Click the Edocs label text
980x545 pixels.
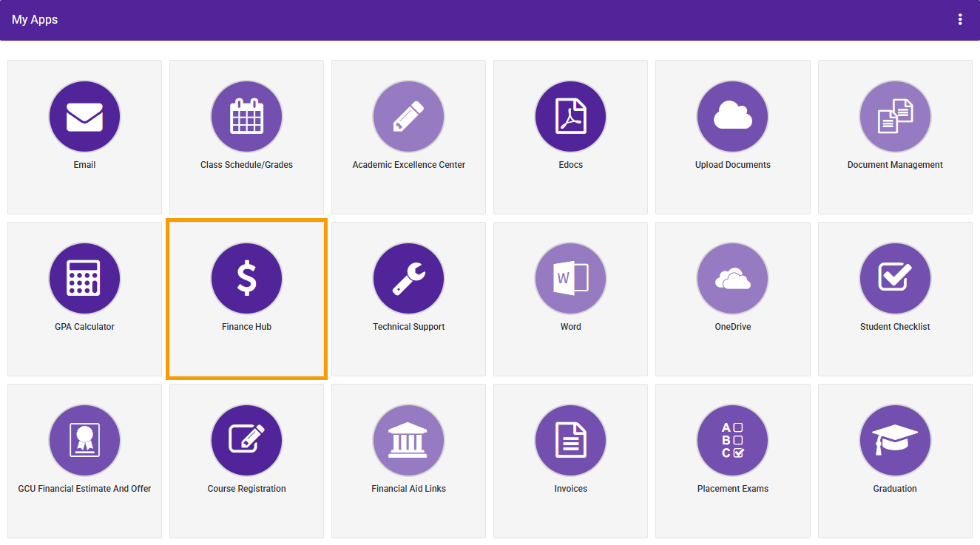(x=570, y=165)
